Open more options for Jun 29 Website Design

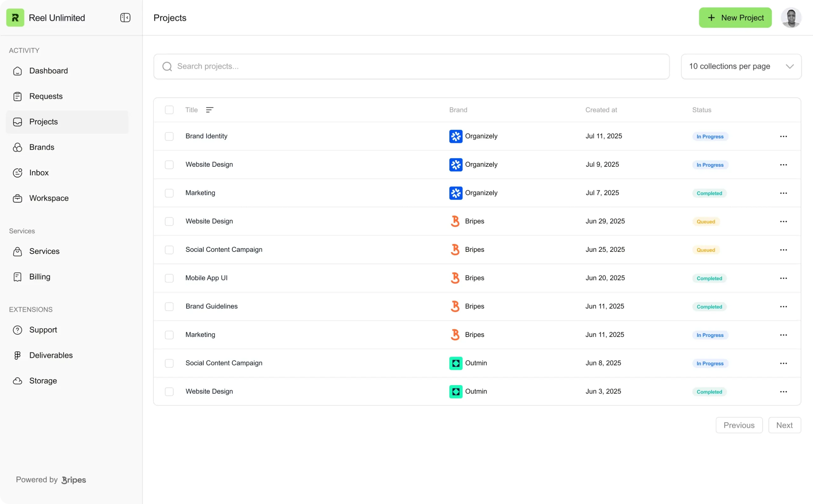tap(783, 221)
